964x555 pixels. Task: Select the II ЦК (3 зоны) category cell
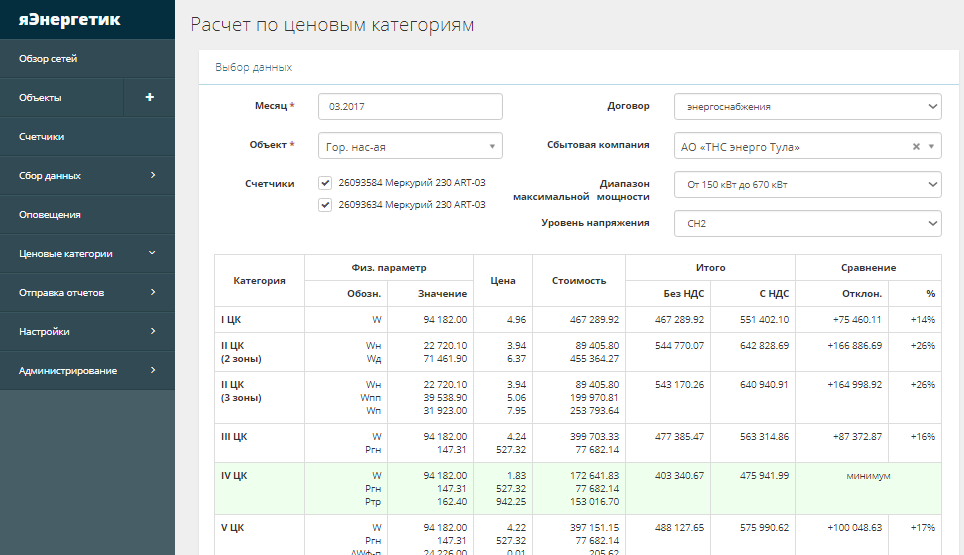(x=259, y=398)
